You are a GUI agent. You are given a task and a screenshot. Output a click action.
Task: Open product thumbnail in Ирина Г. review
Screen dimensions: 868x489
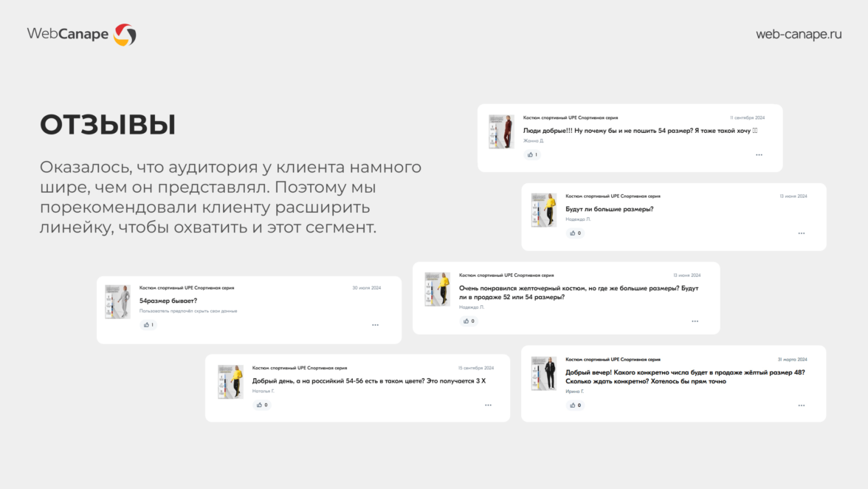(543, 374)
